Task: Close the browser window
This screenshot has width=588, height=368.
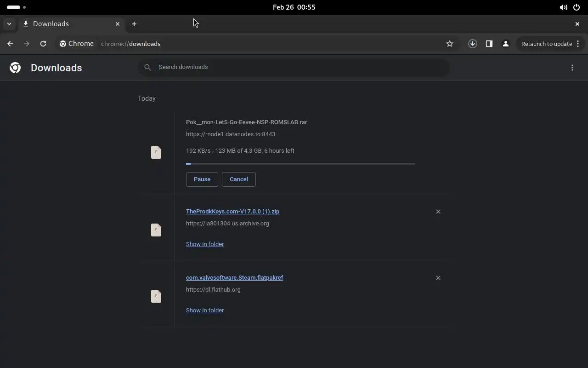Action: tap(577, 24)
